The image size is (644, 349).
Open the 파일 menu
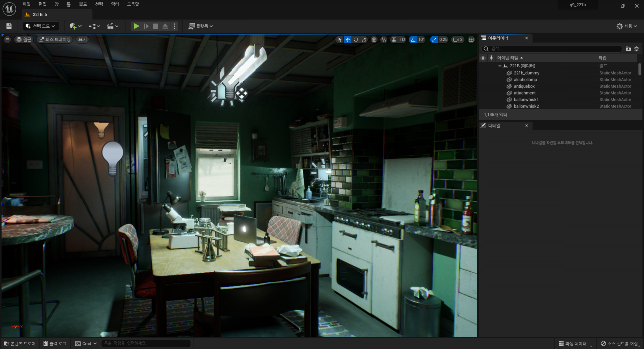[x=26, y=4]
